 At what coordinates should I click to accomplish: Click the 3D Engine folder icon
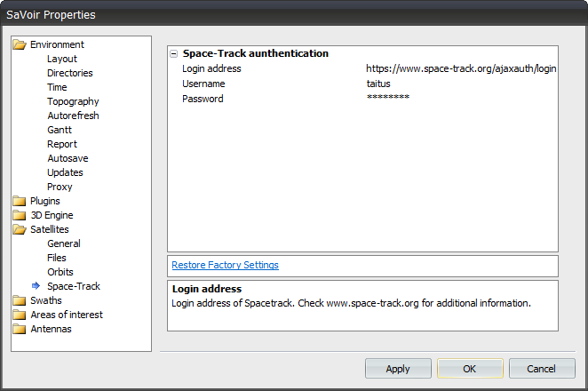tap(20, 215)
